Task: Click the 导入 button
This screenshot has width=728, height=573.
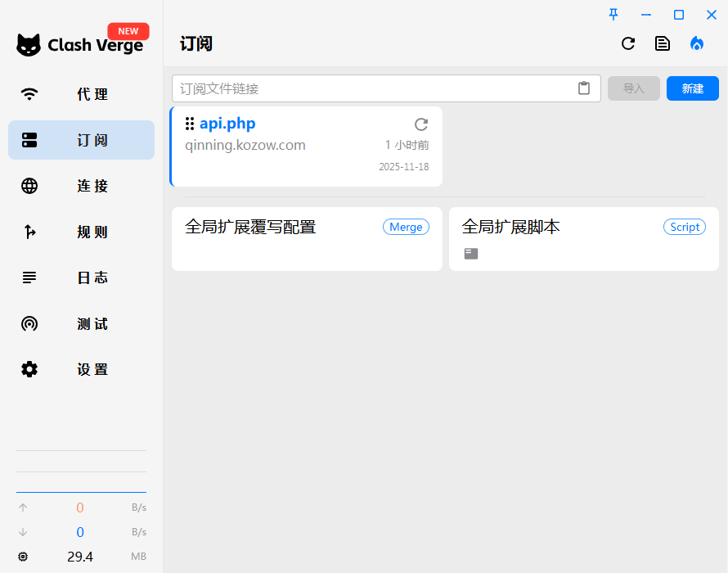Action: point(633,88)
